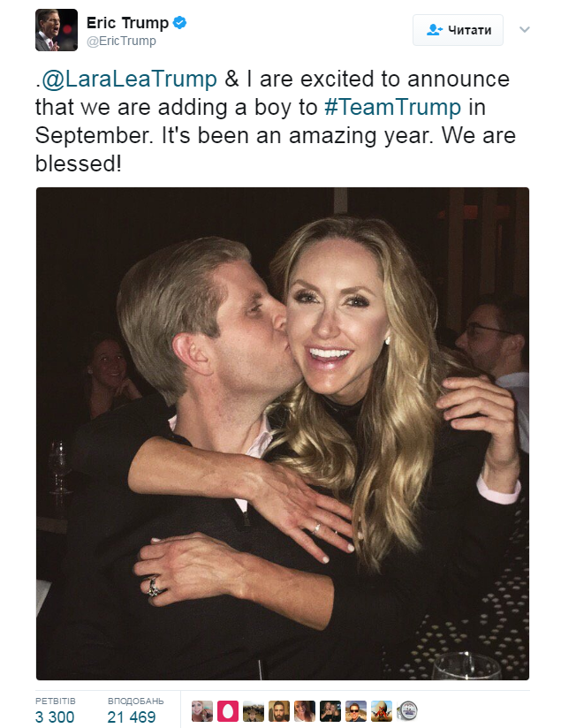This screenshot has height=728, width=561.
Task: Enlarge the attached couple photo
Action: tap(283, 434)
